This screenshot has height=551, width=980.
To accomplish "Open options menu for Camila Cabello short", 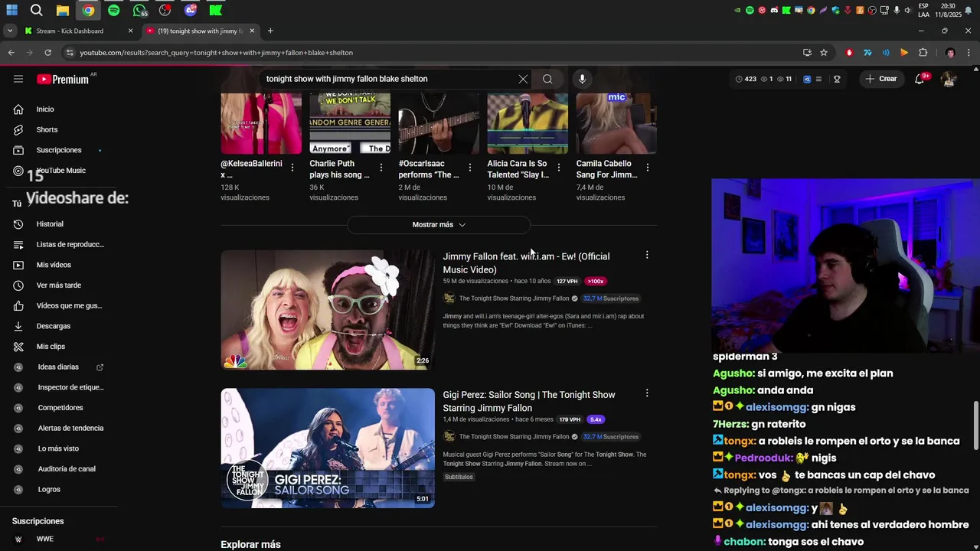I will 648,167.
